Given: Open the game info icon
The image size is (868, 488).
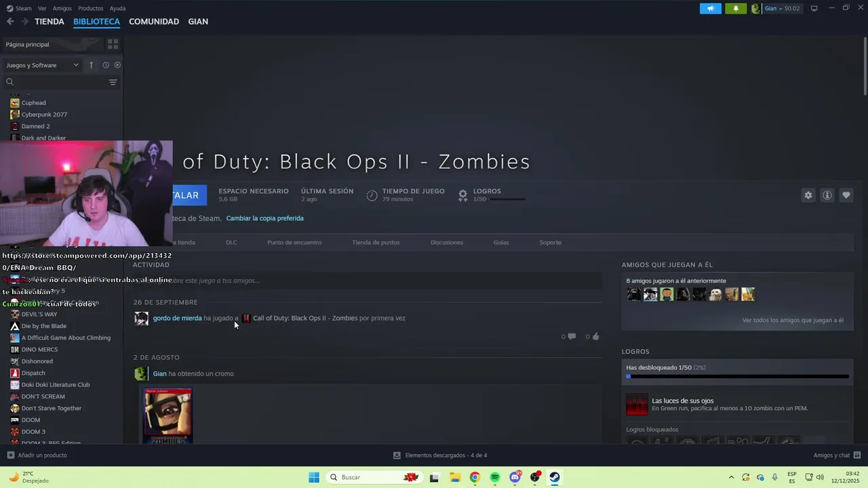Looking at the screenshot, I should [827, 195].
